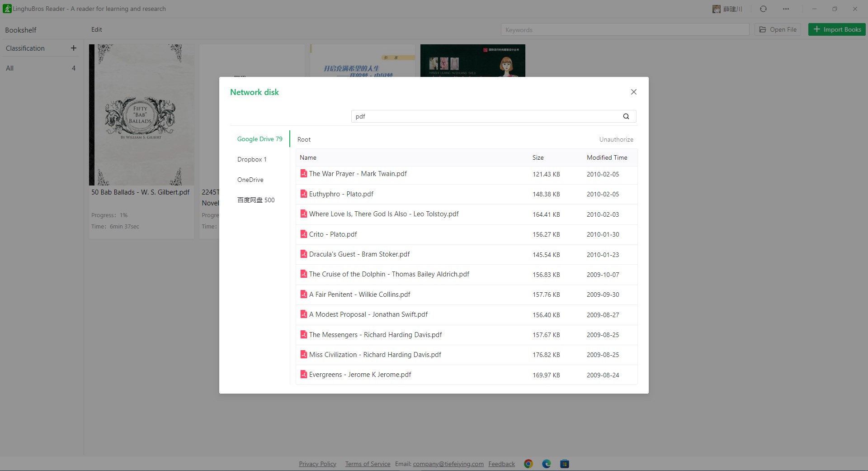Click the Microsoft Store icon in footer
The width and height of the screenshot is (868, 471).
click(565, 464)
